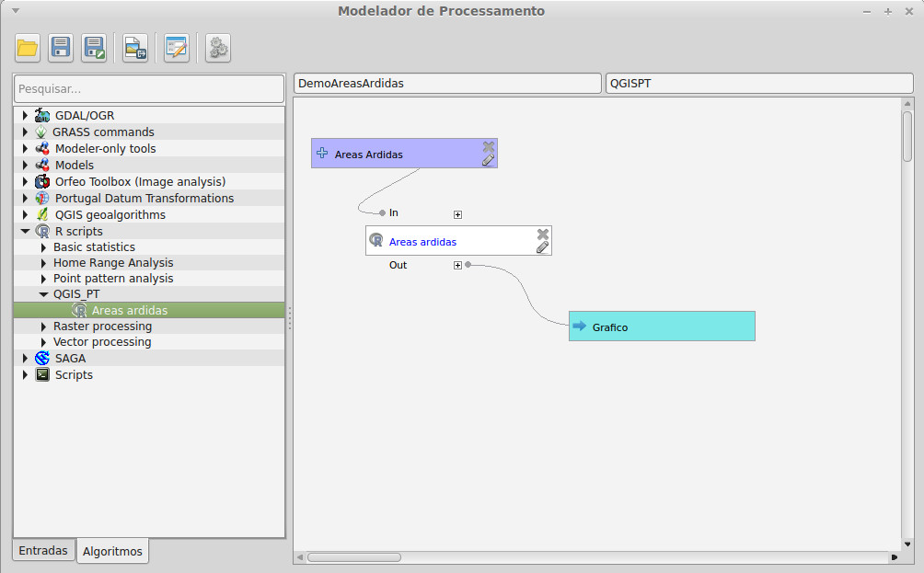This screenshot has height=573, width=924.
Task: Expand QGIS geoalgorithms node
Action: [x=25, y=214]
